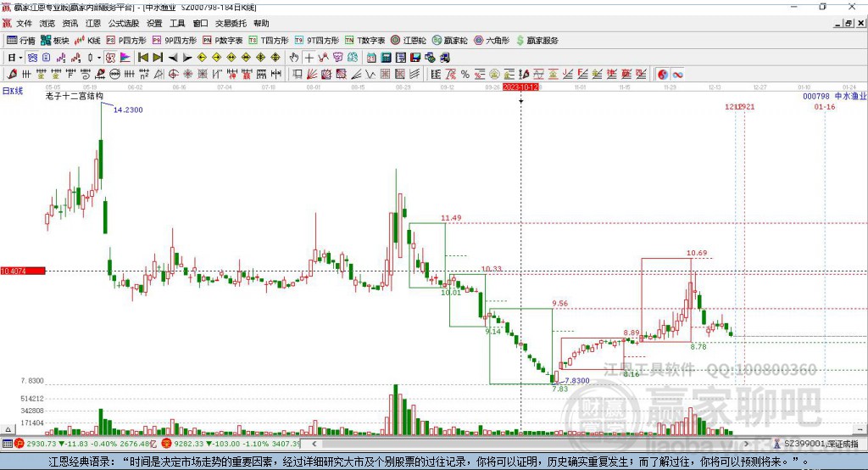Viewport: 868px width, 470px height.
Task: Click the red 10.4074 price tag
Action: click(23, 271)
